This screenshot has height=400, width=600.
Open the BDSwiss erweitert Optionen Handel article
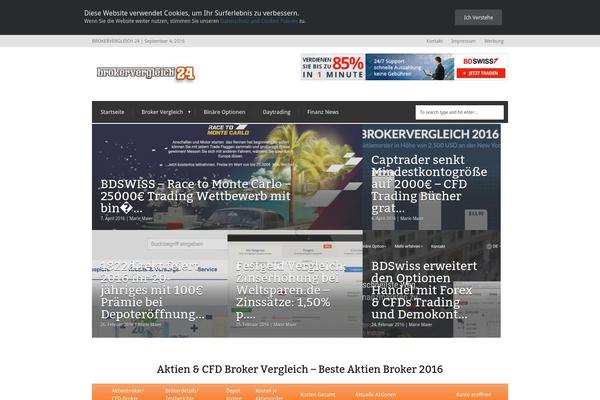(424, 290)
